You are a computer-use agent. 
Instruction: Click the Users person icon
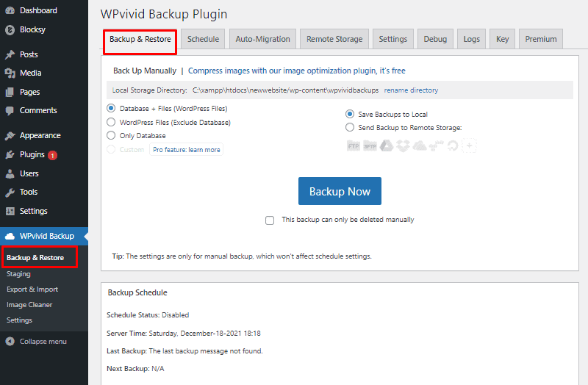tap(10, 173)
